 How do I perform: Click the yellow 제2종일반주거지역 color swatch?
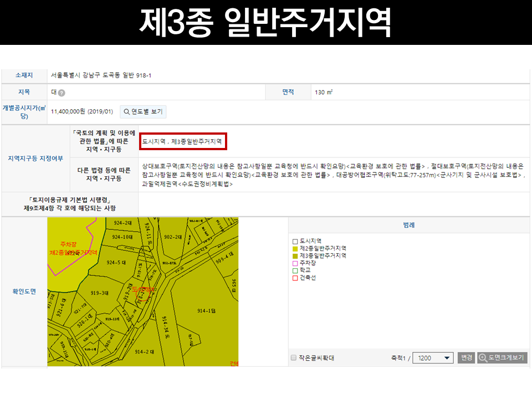click(x=294, y=248)
